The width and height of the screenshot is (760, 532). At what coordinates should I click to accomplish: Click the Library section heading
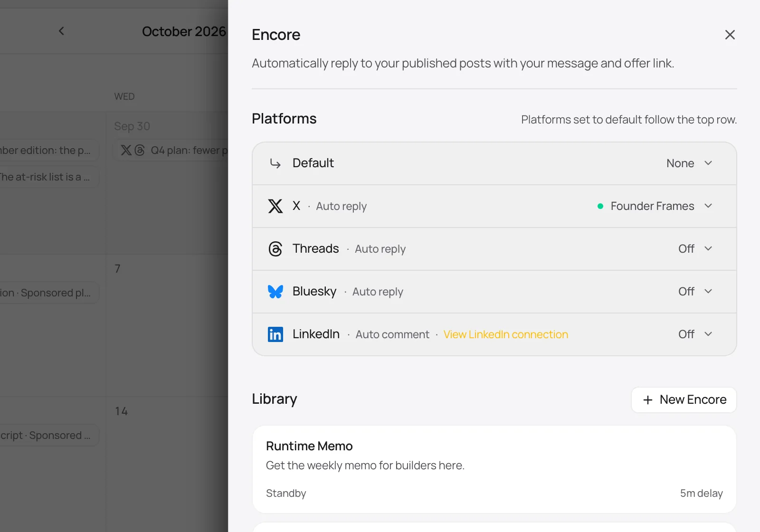[x=275, y=399]
